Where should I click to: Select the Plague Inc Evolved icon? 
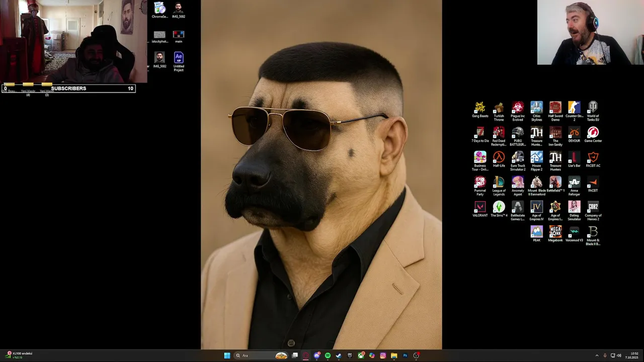pos(518,111)
